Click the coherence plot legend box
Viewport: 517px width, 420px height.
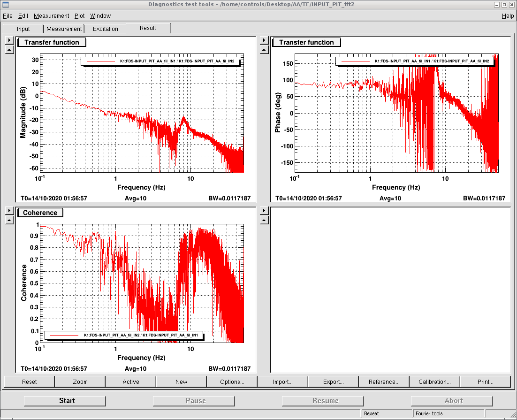click(124, 335)
